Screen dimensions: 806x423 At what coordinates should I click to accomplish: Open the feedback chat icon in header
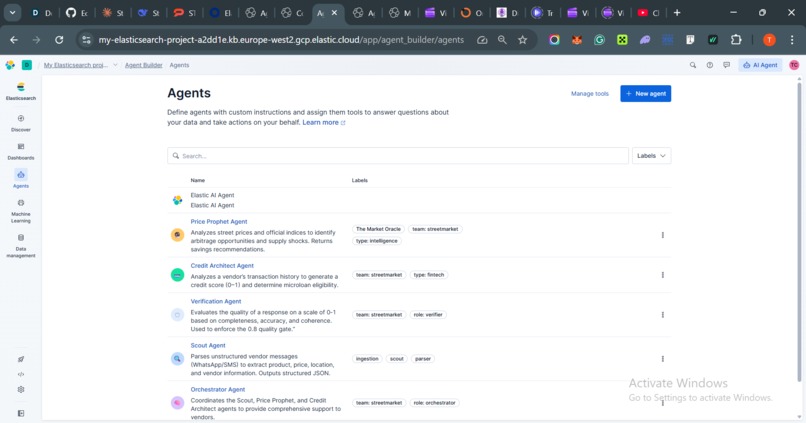[x=726, y=65]
